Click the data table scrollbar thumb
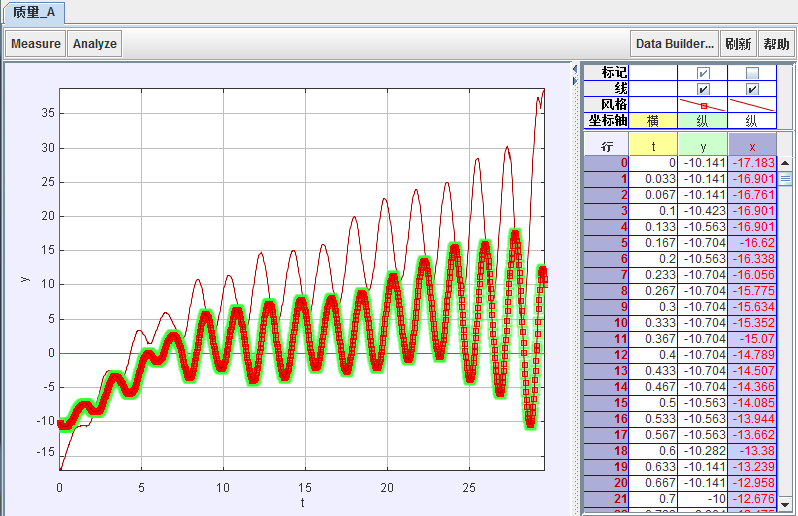 click(785, 178)
